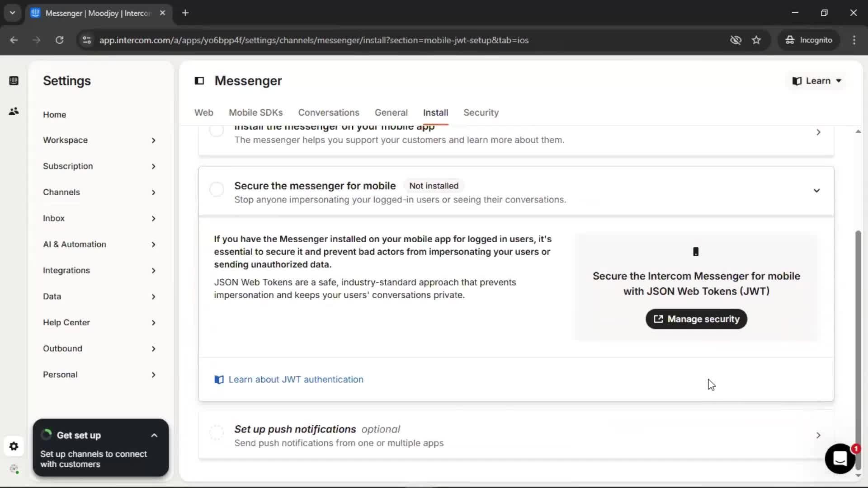Click the Incognito profile indicator
The image size is (868, 488).
click(x=809, y=40)
